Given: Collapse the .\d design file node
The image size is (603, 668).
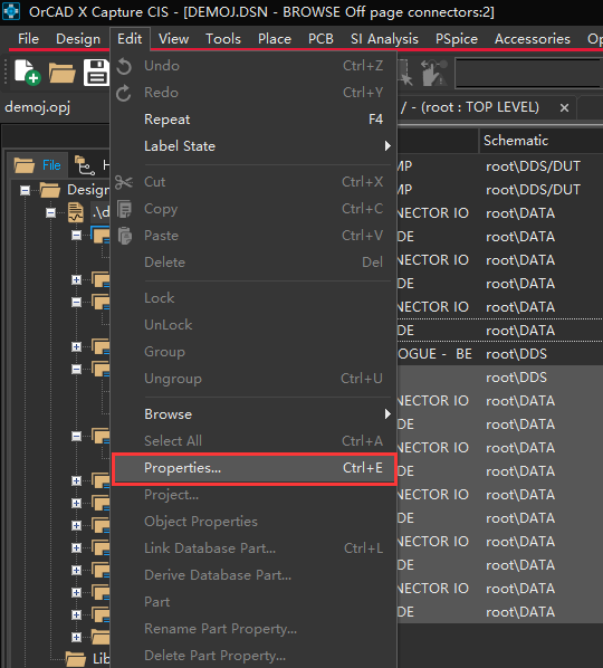Looking at the screenshot, I should 51,213.
